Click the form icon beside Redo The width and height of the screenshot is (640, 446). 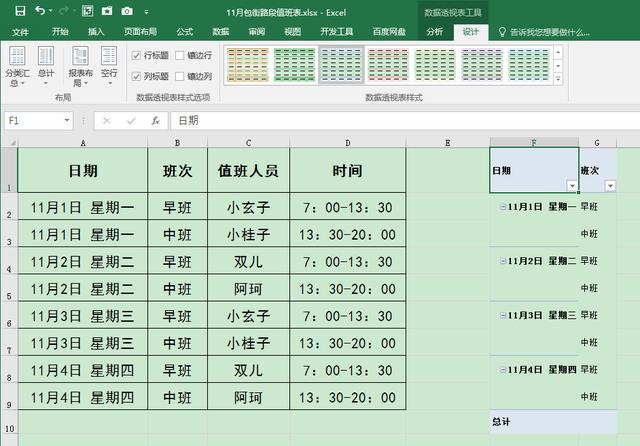(88, 11)
